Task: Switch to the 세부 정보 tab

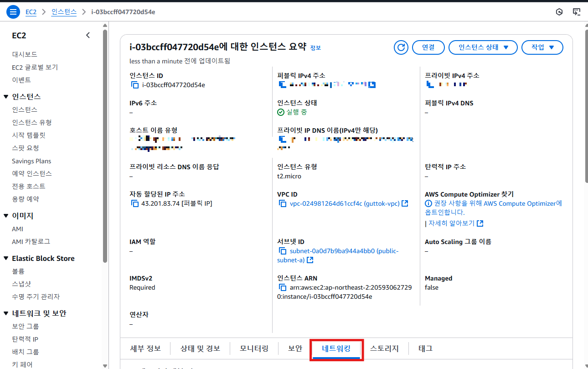Action: (x=145, y=348)
